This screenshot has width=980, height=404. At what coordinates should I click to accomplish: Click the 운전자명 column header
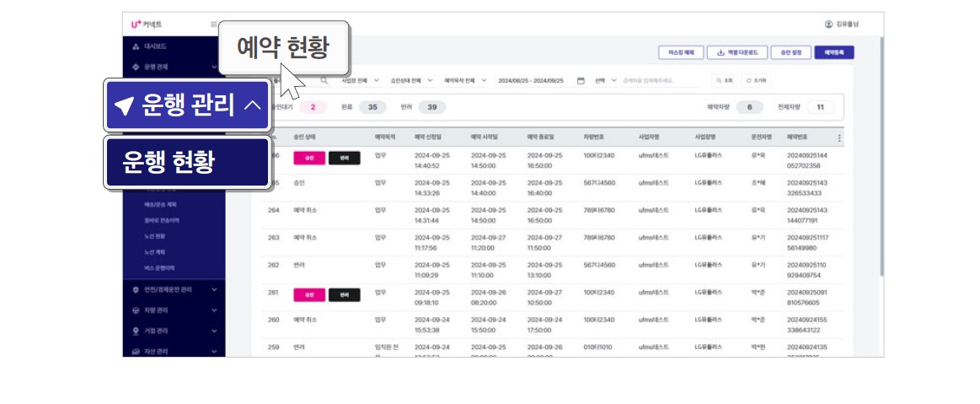point(761,137)
